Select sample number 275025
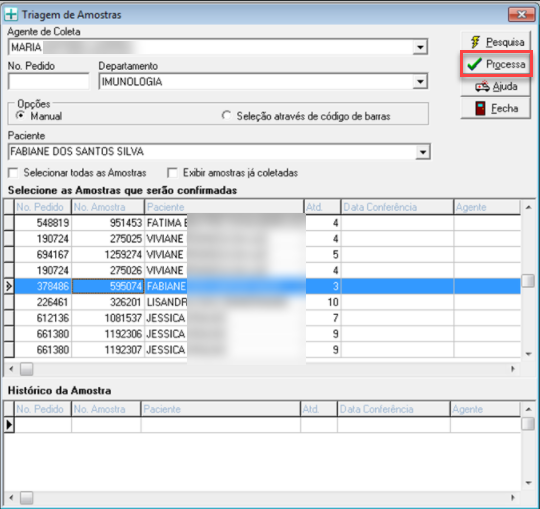Viewport: 540px width, 509px height. 108,239
